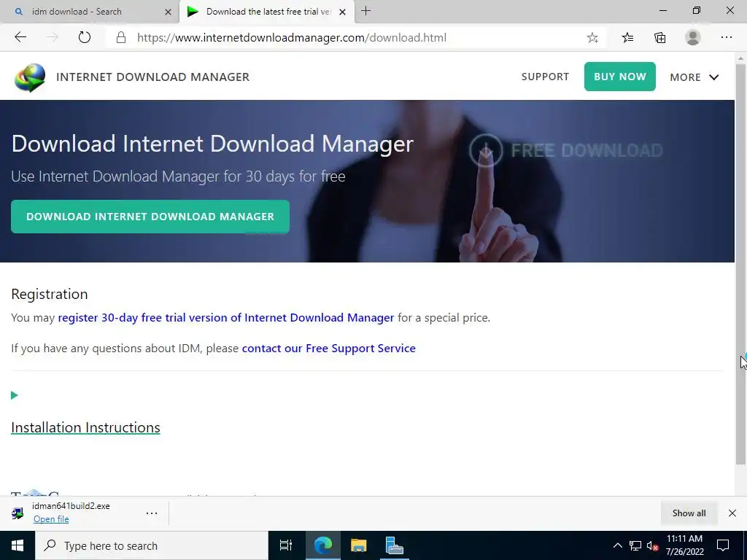This screenshot has width=747, height=560.
Task: Show hidden tray icons chevron
Action: click(617, 545)
